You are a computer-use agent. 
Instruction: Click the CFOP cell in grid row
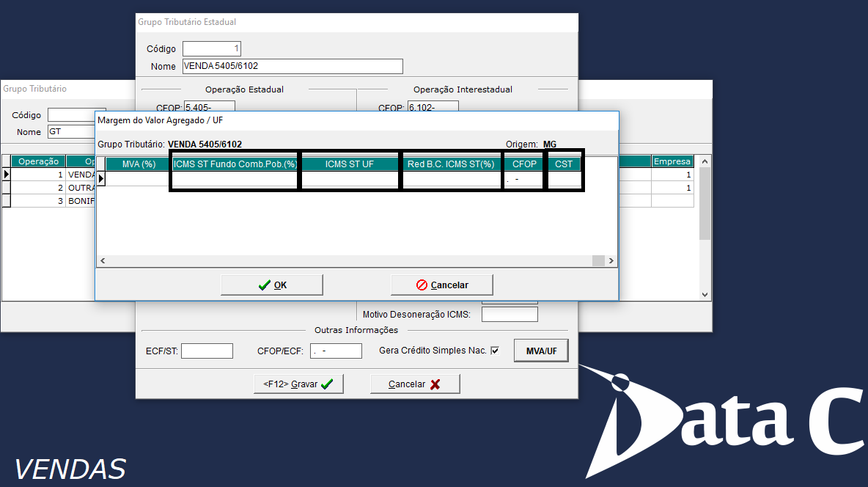coord(523,178)
